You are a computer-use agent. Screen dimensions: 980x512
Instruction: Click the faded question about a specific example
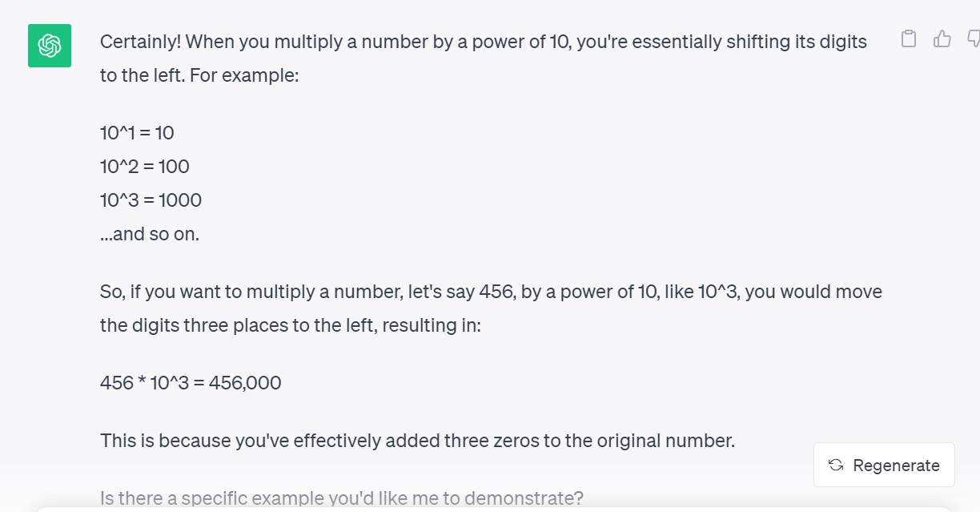click(x=342, y=498)
